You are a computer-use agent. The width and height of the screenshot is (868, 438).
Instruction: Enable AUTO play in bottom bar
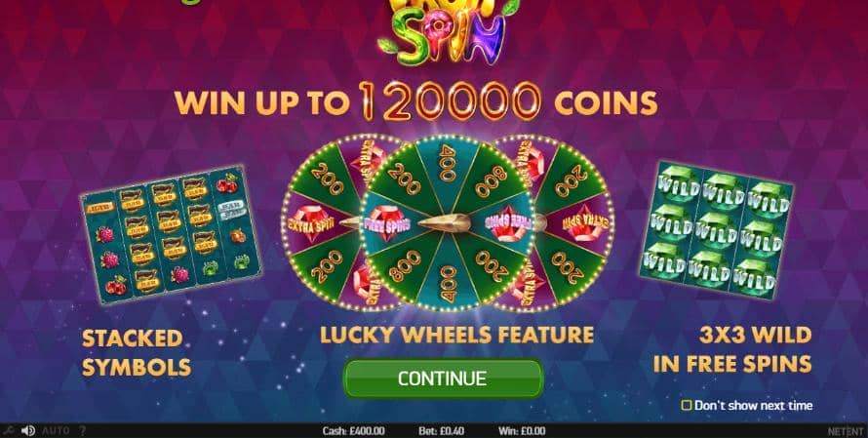(x=56, y=430)
